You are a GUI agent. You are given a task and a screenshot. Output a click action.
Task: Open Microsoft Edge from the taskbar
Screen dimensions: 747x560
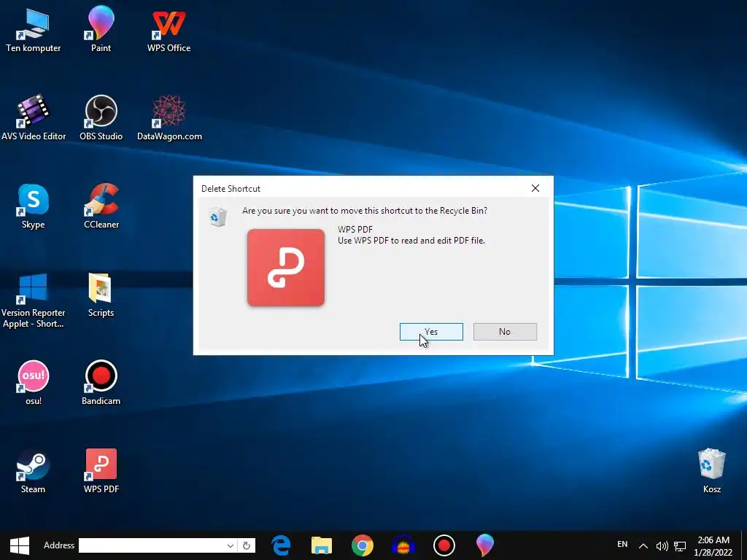[281, 545]
